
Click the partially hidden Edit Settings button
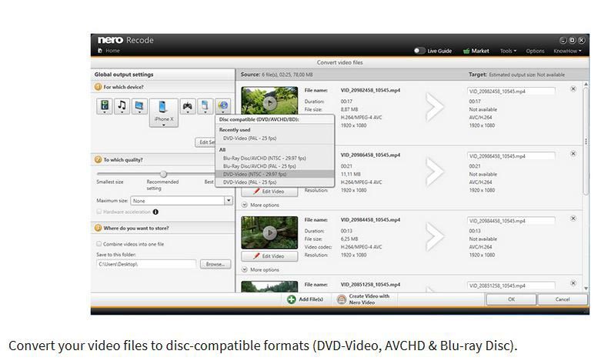coord(205,142)
